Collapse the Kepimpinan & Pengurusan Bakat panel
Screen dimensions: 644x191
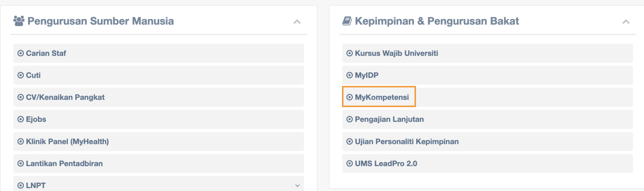[626, 22]
